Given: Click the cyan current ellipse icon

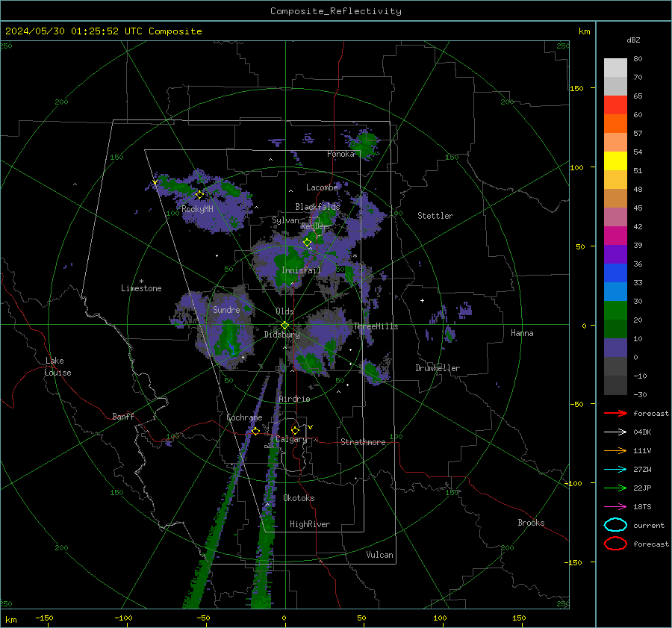Looking at the screenshot, I should [615, 525].
